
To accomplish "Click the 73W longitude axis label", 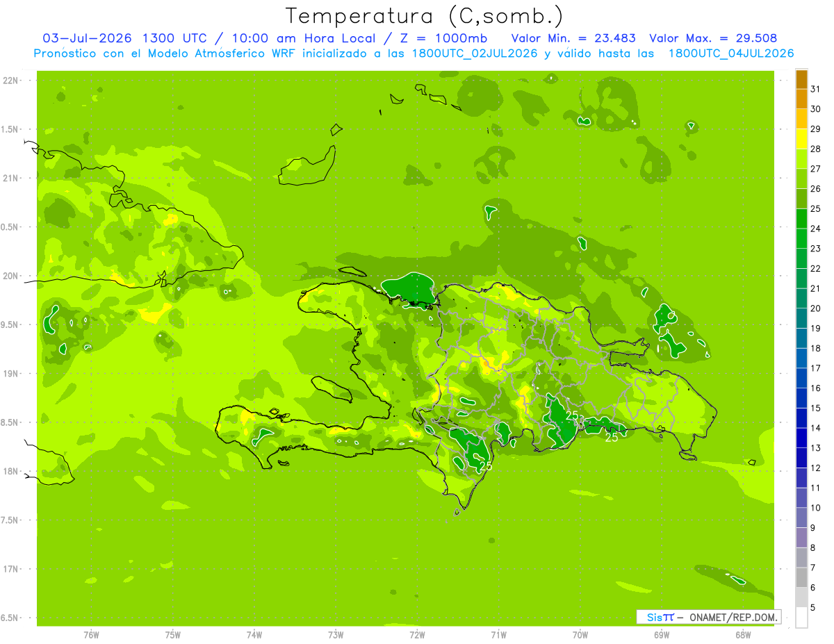I will 336,635.
